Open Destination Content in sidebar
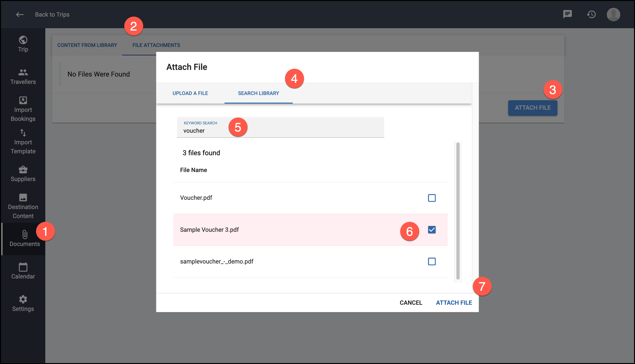 (x=23, y=206)
